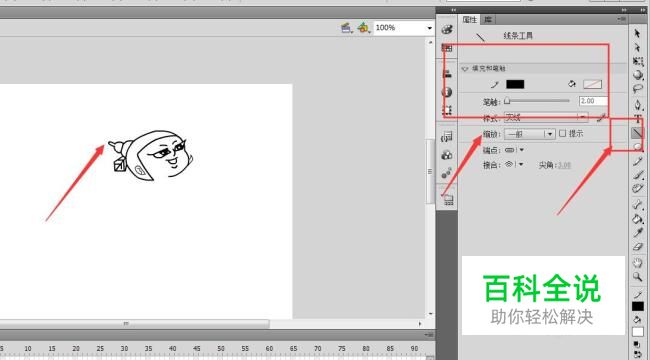Open the Swatches panel icon

447,48
